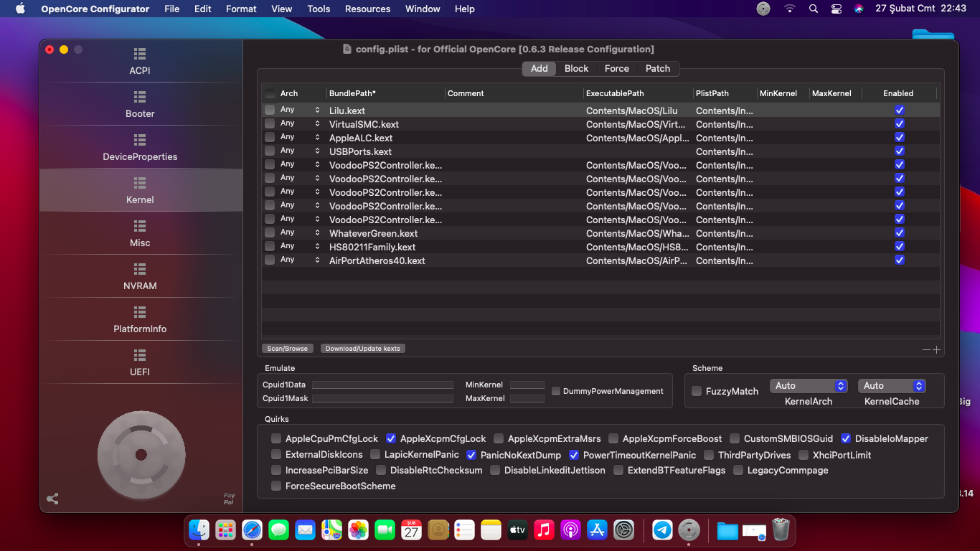980x551 pixels.
Task: Click the Download/Update kexts button
Action: pyautogui.click(x=362, y=349)
